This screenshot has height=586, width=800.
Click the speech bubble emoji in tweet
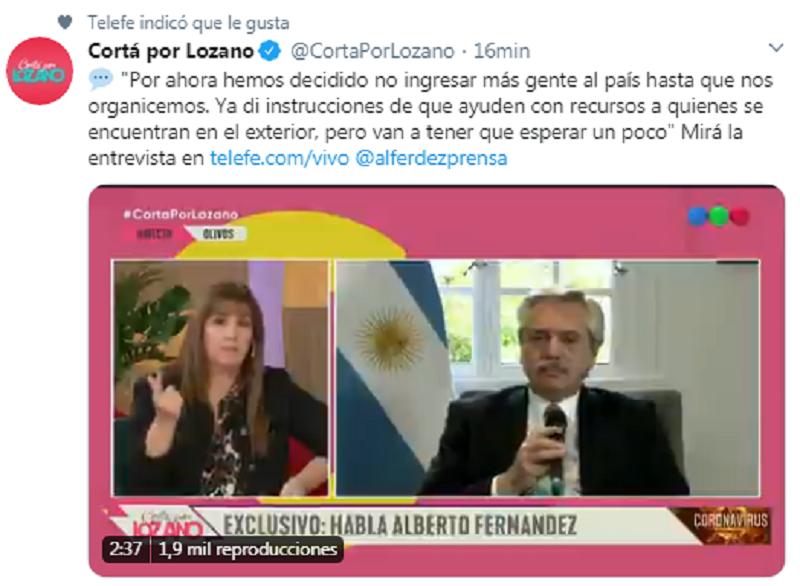101,80
